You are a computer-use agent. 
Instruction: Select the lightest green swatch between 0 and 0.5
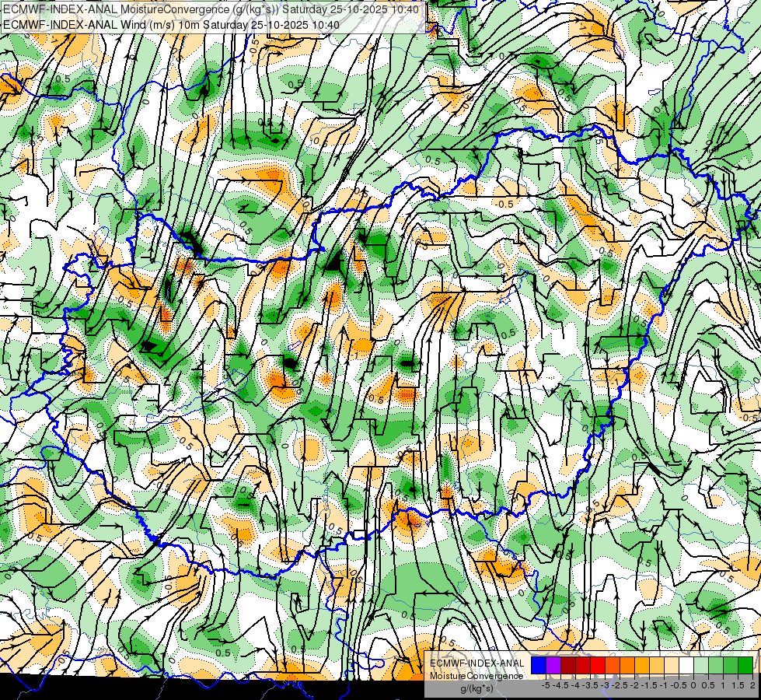(x=701, y=665)
